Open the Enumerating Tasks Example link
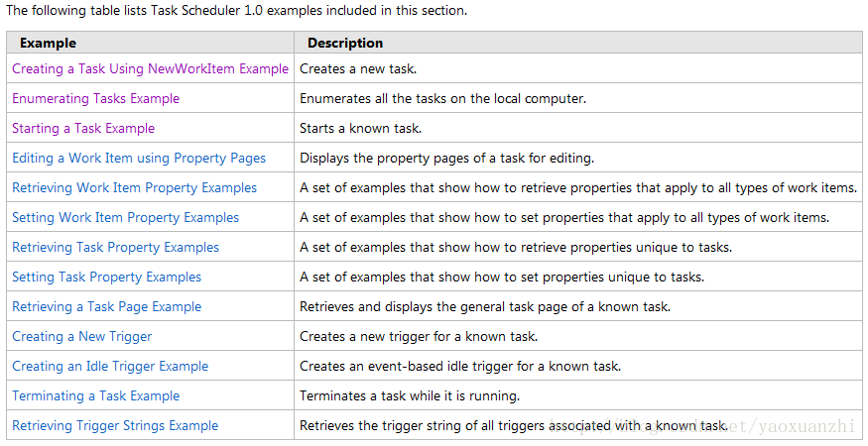 (96, 98)
